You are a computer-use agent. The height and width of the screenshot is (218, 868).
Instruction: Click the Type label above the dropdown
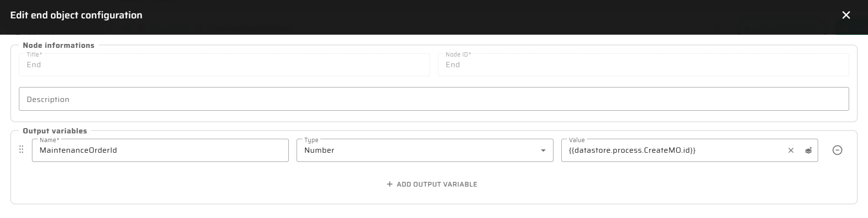coord(311,140)
